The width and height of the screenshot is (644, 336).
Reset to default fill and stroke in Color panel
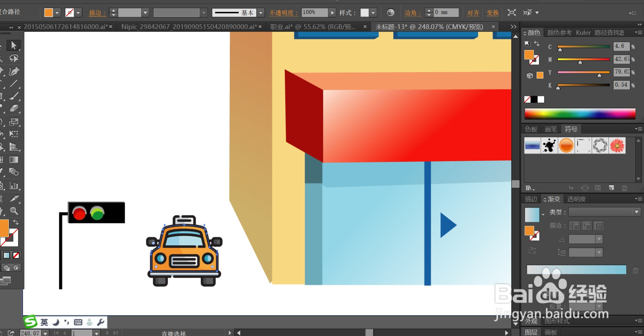pos(527,44)
